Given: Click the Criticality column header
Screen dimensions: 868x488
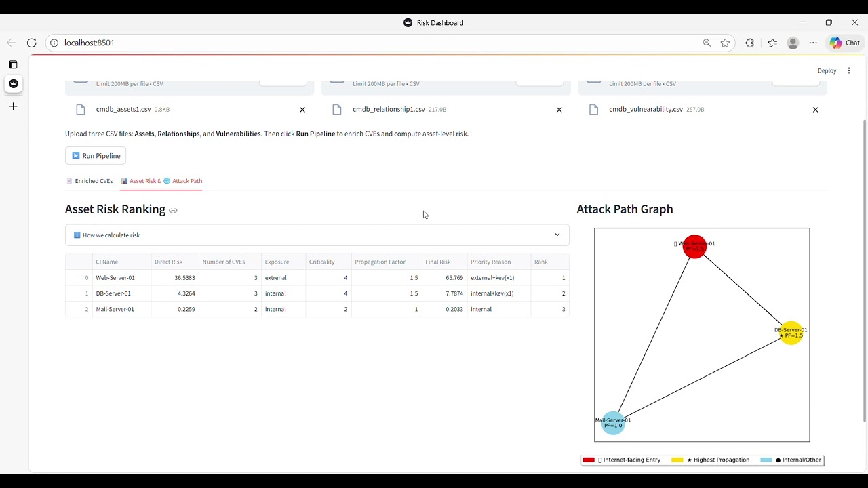Looking at the screenshot, I should [328, 262].
